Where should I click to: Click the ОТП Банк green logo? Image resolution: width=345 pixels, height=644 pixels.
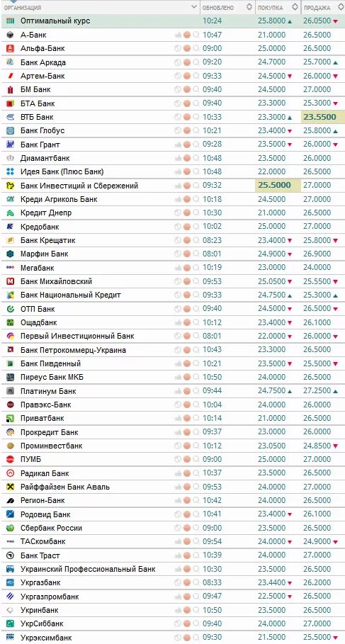tap(10, 309)
